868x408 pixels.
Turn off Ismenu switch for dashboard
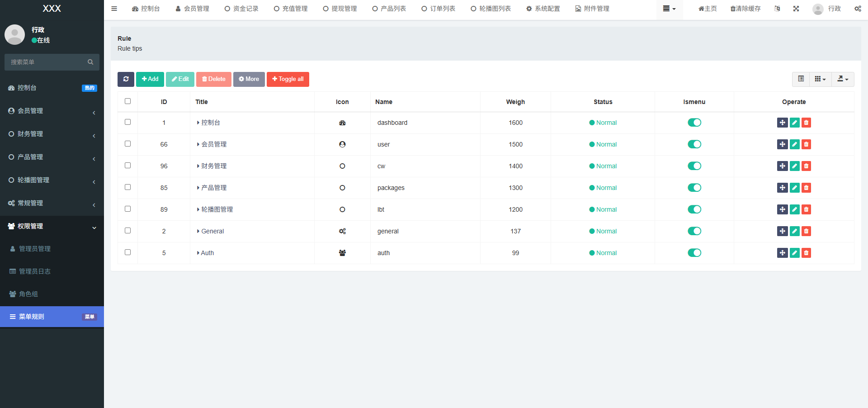(x=694, y=123)
